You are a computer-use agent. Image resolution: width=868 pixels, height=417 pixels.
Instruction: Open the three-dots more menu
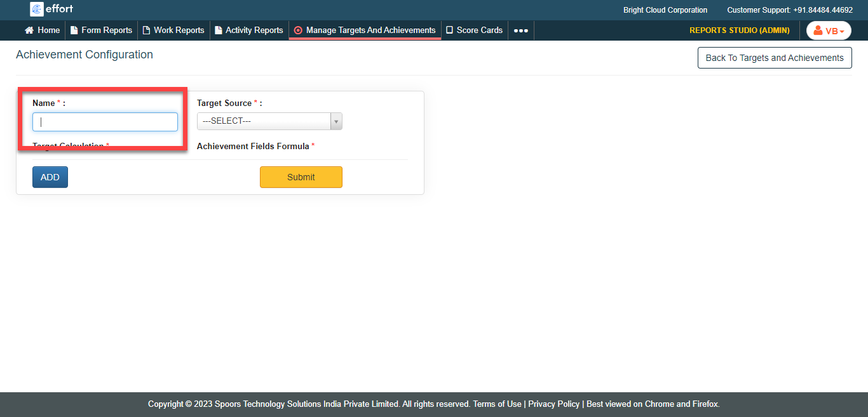tap(520, 30)
